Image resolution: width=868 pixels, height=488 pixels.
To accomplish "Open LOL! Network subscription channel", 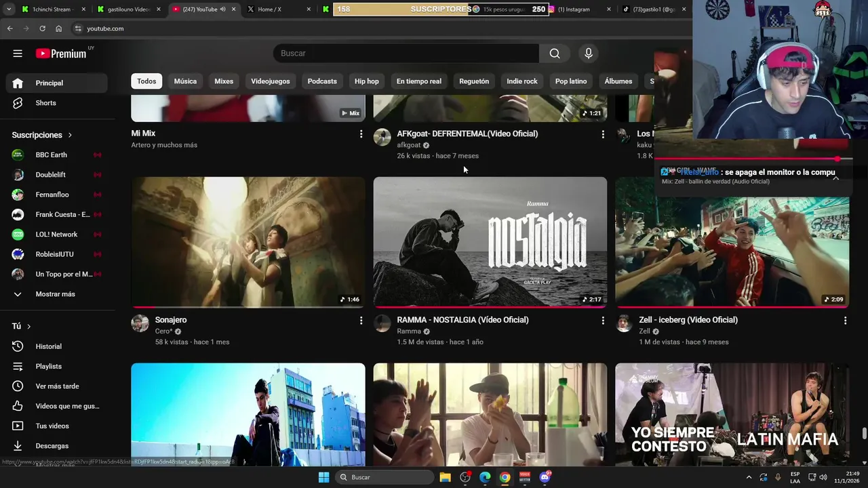I will point(57,235).
